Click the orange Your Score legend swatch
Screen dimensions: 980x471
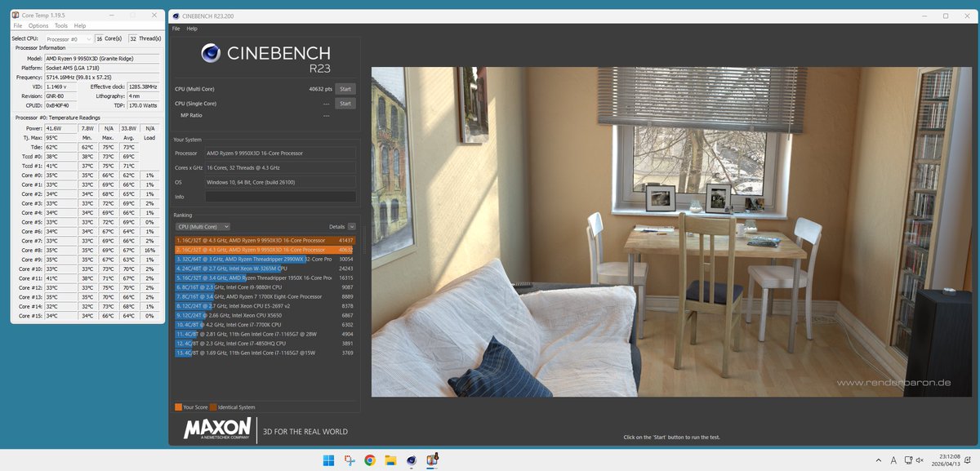click(x=178, y=407)
